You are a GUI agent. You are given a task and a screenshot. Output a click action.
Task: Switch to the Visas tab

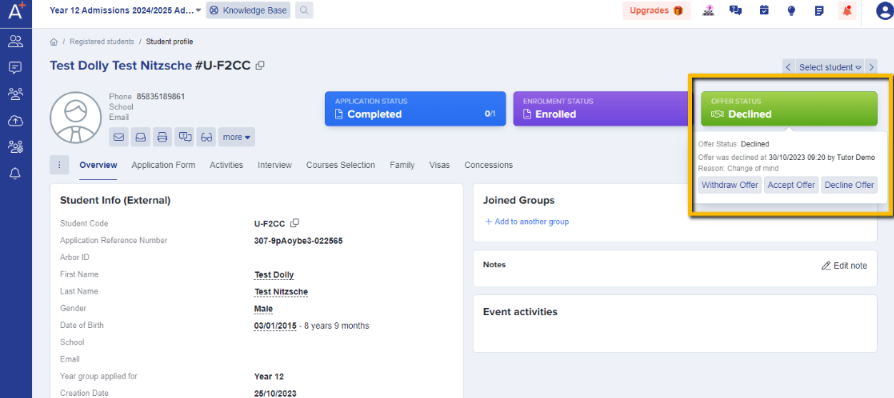pos(440,165)
